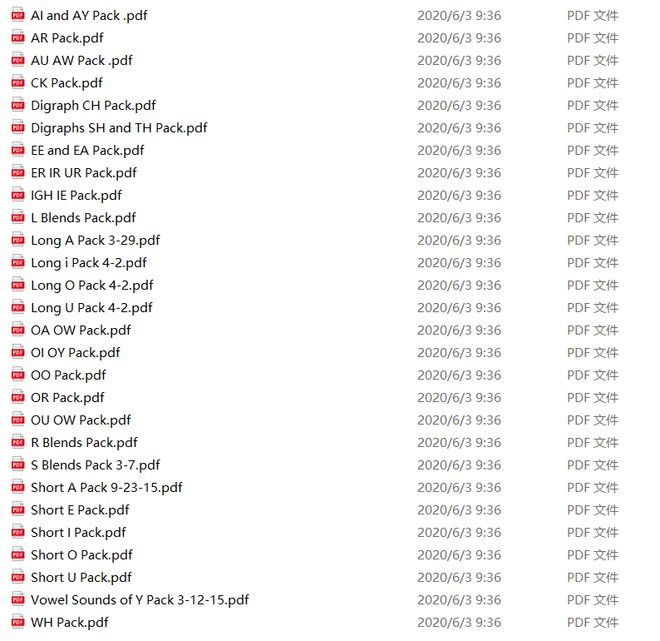
Task: Select the PDF icon beside WH Pack.pdf
Action: 18,622
